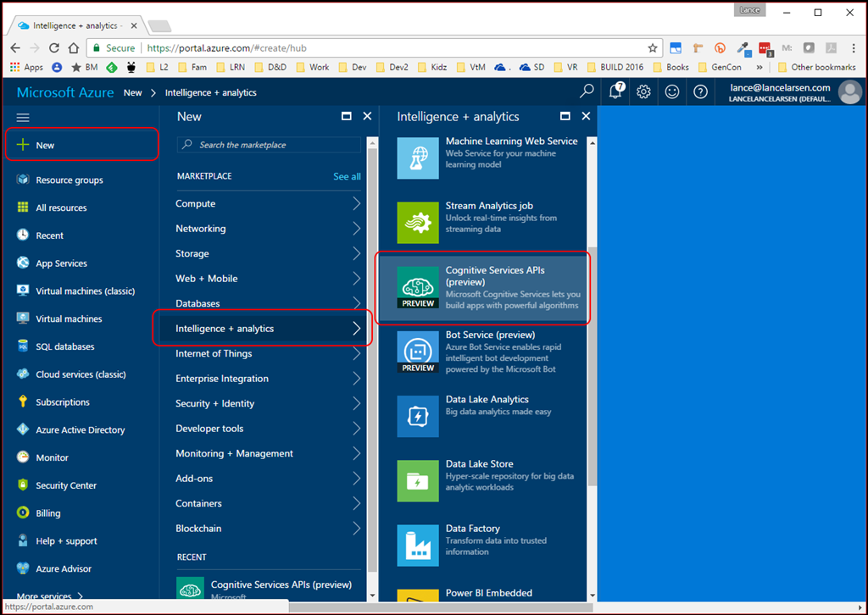Expand the Enterprise Integration category
The height and width of the screenshot is (615, 868).
pos(268,379)
